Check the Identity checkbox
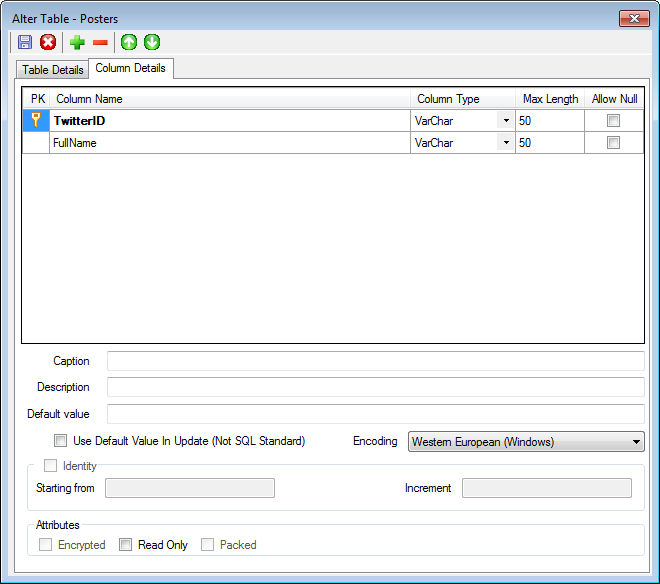Screen dimensions: 660x584 (51, 465)
